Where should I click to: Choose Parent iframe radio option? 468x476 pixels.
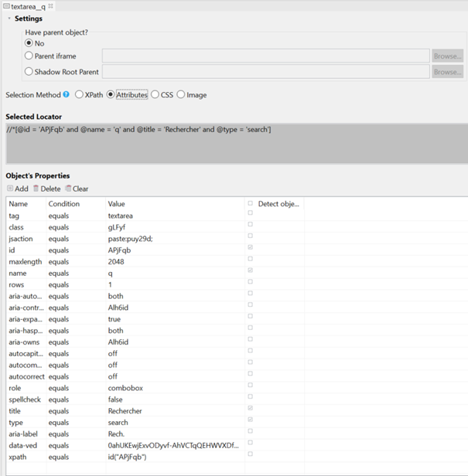pos(29,56)
